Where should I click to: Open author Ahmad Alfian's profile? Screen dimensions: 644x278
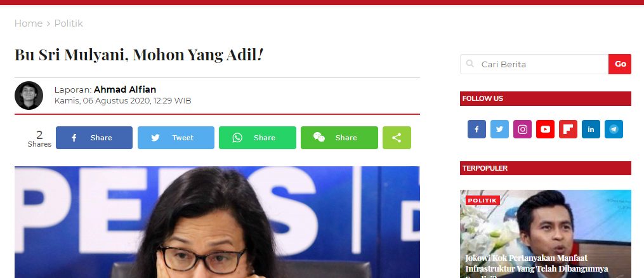pyautogui.click(x=125, y=89)
